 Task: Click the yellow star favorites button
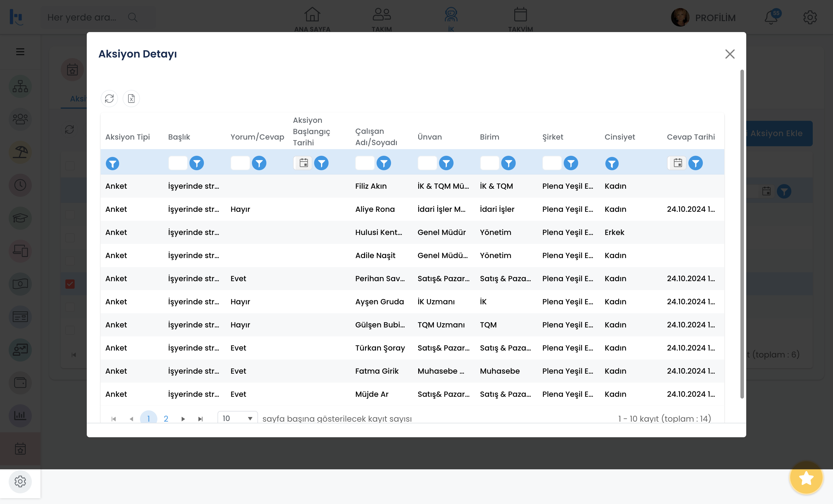[x=806, y=478]
